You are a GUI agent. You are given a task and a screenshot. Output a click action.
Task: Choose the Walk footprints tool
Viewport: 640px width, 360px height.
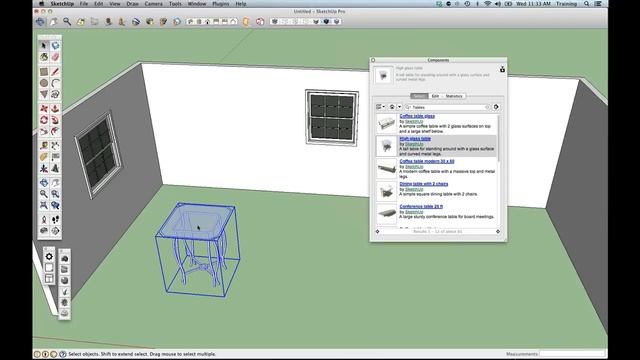click(x=55, y=220)
